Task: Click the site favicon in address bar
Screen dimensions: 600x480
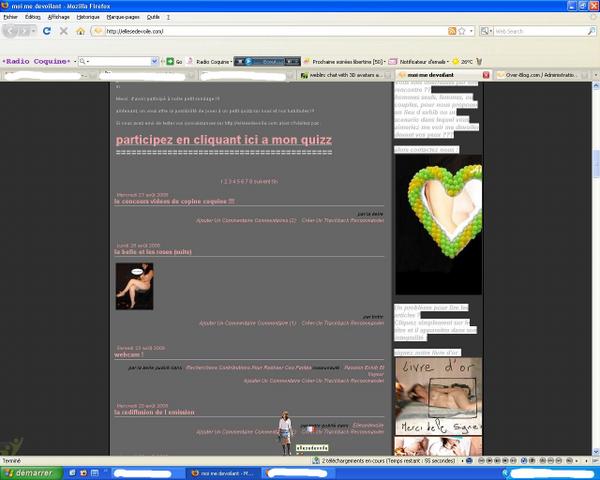Action: click(98, 31)
